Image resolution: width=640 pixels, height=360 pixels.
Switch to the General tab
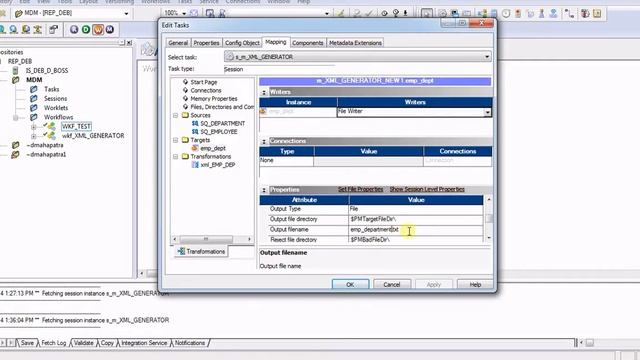[x=178, y=42]
